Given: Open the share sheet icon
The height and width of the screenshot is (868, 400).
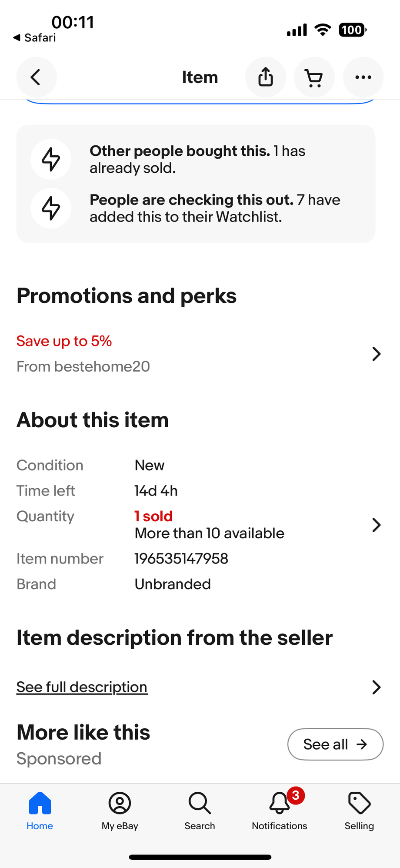Looking at the screenshot, I should (266, 77).
